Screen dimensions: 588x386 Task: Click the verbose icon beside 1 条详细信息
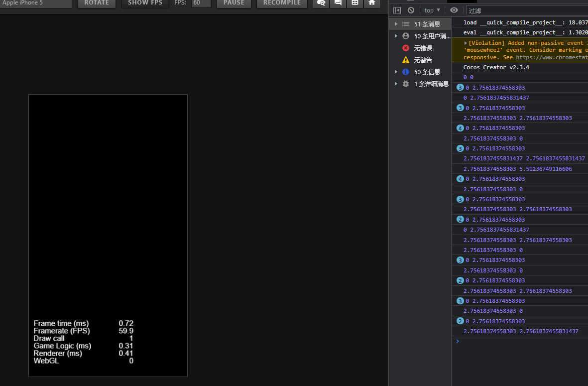pos(405,84)
